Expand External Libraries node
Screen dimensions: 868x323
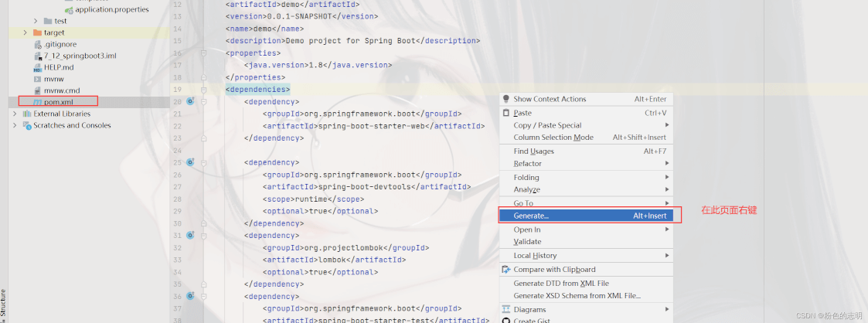pyautogui.click(x=15, y=114)
